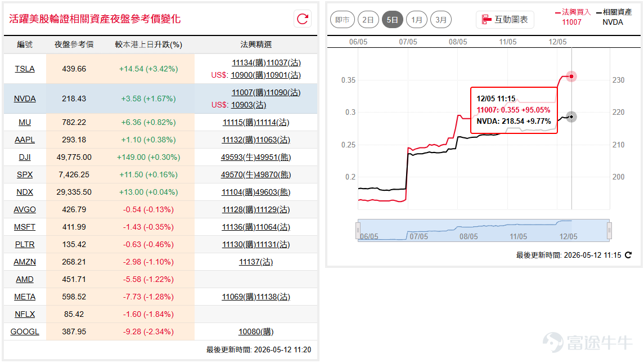Open bear contract 49870(熊) for SPX
The width and height of the screenshot is (644, 363).
273,174
